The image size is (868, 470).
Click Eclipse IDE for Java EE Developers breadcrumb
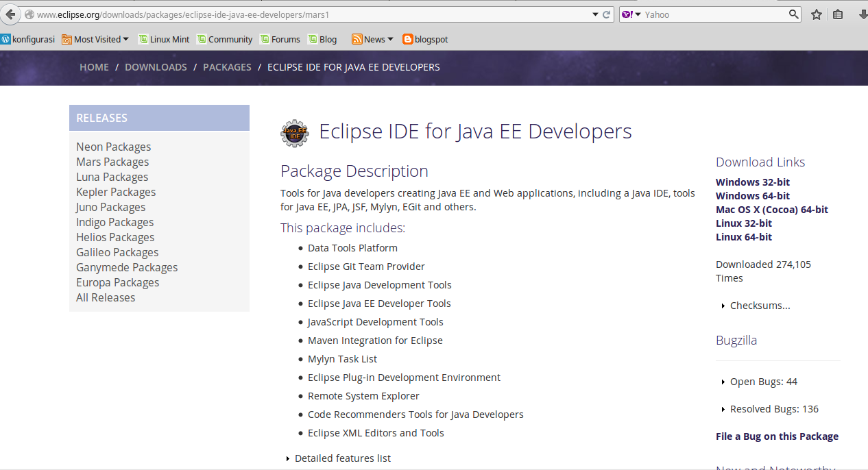click(x=354, y=67)
